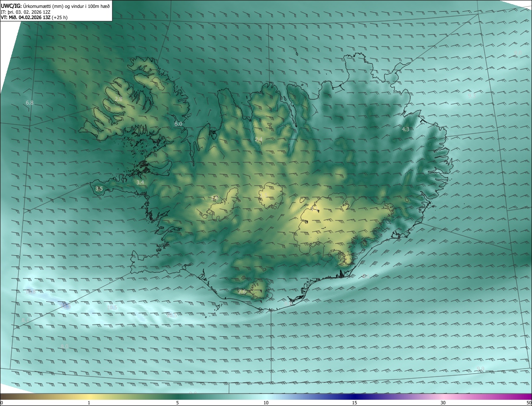Click the 15 tick label on color scale
Image resolution: width=532 pixels, height=406 pixels.
pos(355,403)
